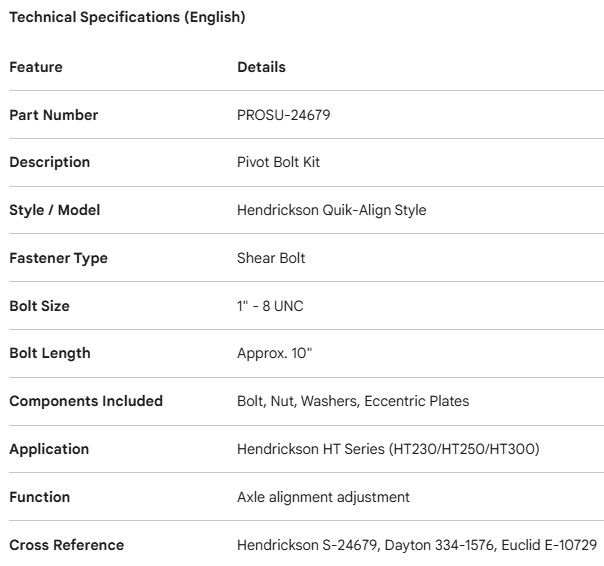
Task: Click the Bolt Length label
Action: 50,353
